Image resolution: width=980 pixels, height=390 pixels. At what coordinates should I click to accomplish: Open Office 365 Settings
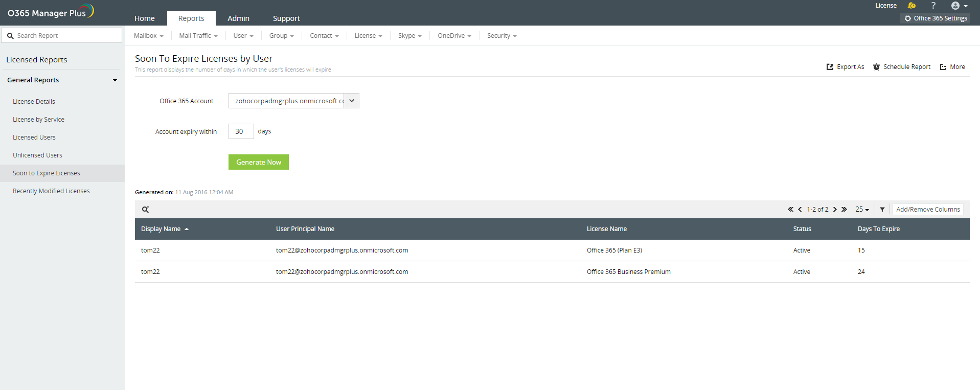[x=936, y=18]
